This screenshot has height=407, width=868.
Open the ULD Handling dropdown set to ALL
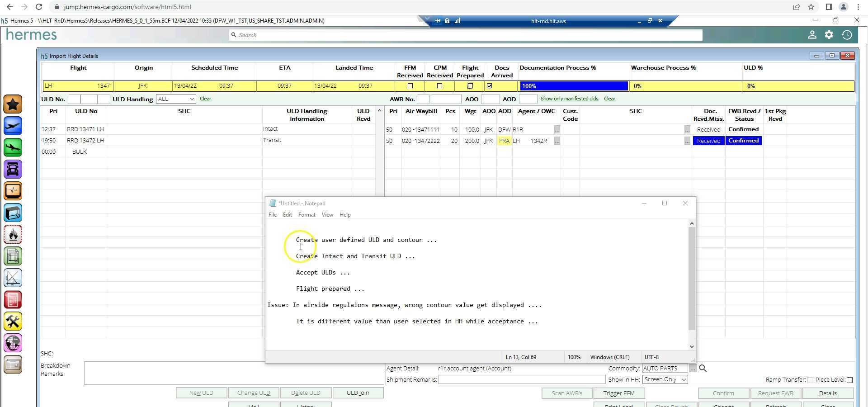[x=175, y=99]
